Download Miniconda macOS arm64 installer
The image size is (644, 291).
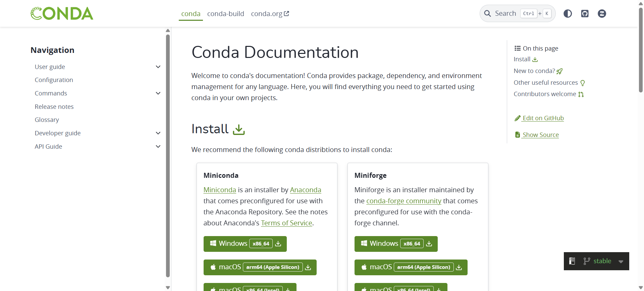pyautogui.click(x=260, y=267)
